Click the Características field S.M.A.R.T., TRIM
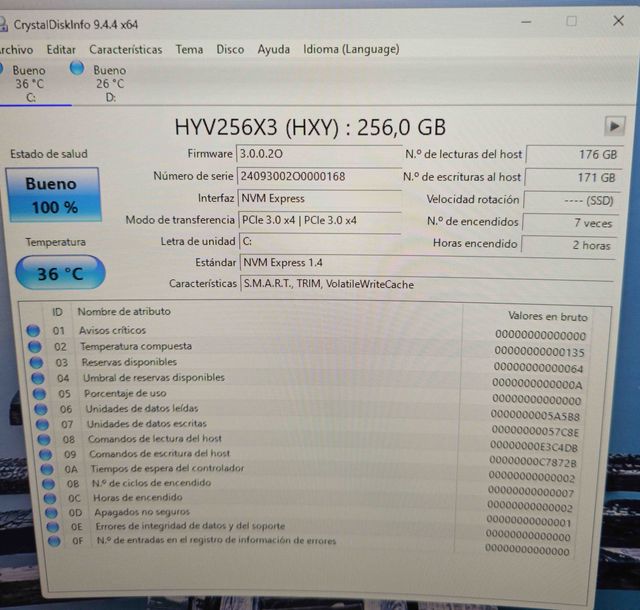This screenshot has height=610, width=640. [427, 285]
